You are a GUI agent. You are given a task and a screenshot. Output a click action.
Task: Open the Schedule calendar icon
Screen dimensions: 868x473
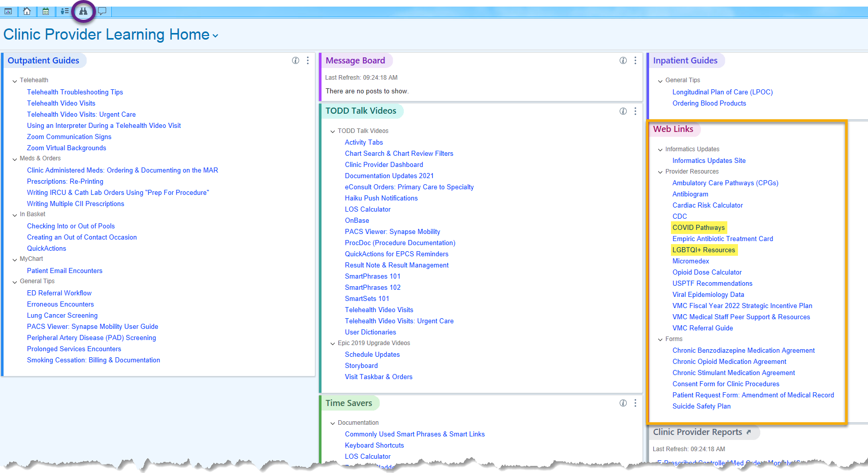pyautogui.click(x=45, y=11)
